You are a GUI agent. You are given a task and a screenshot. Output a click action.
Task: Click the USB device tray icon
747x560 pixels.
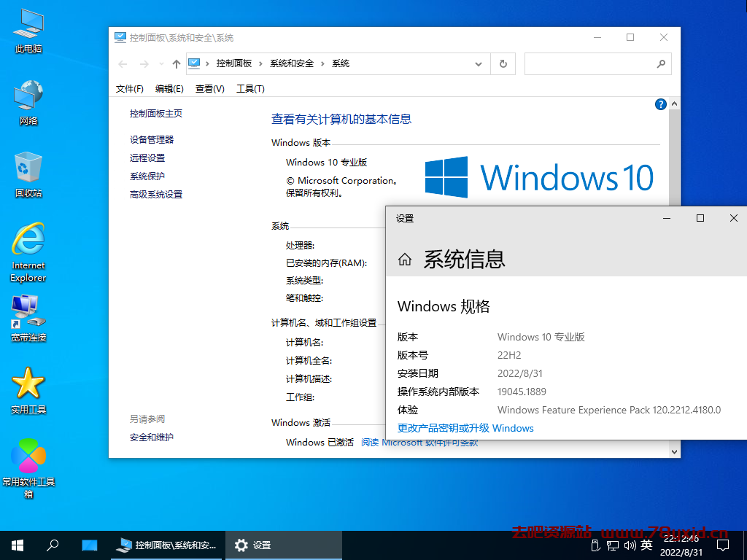point(595,545)
